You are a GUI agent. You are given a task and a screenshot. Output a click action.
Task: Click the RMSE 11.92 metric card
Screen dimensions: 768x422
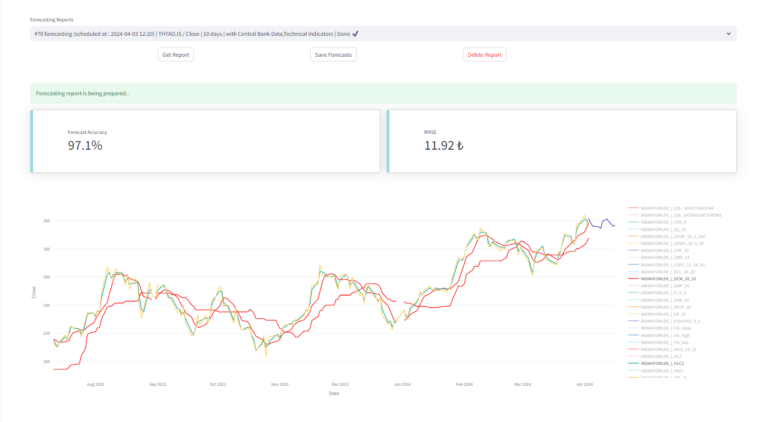point(561,141)
